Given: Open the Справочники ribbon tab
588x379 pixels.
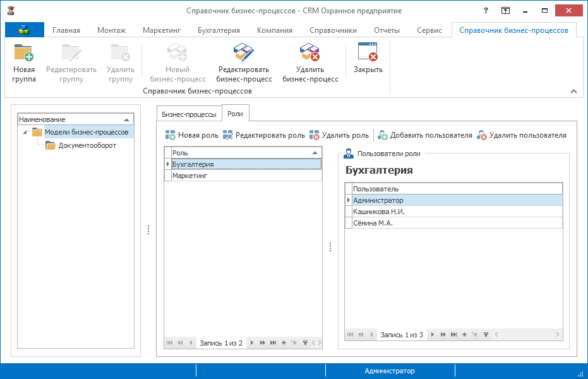Looking at the screenshot, I should pyautogui.click(x=333, y=30).
